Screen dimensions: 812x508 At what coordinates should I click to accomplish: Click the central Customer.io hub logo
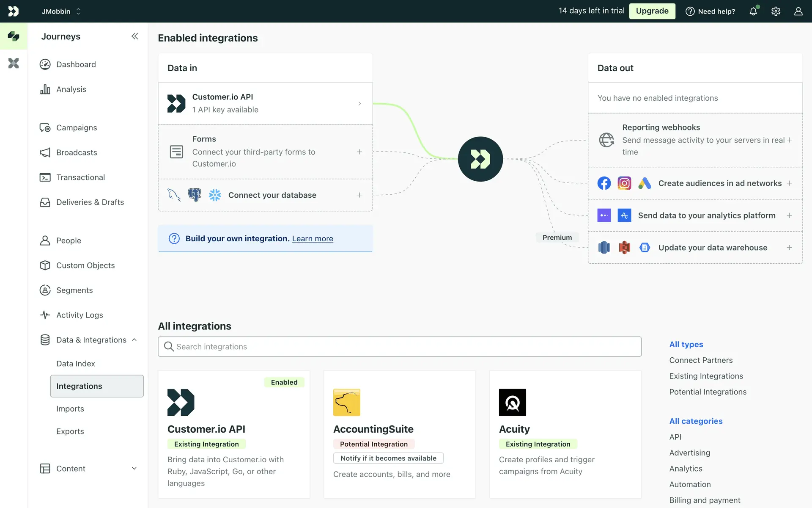(x=480, y=159)
